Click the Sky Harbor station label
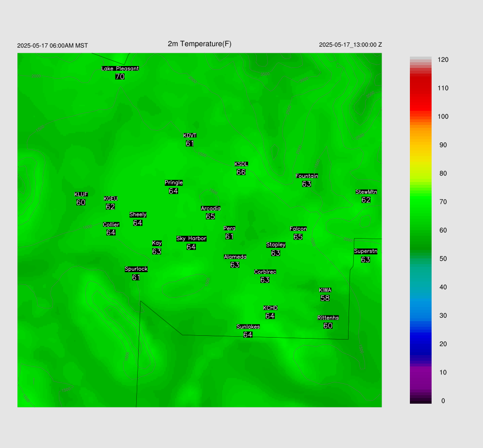The image size is (483, 448). (192, 239)
